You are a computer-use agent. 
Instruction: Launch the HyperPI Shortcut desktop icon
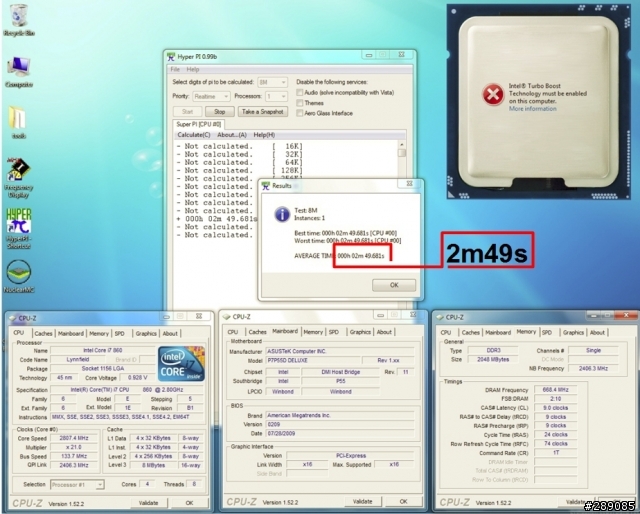[18, 229]
